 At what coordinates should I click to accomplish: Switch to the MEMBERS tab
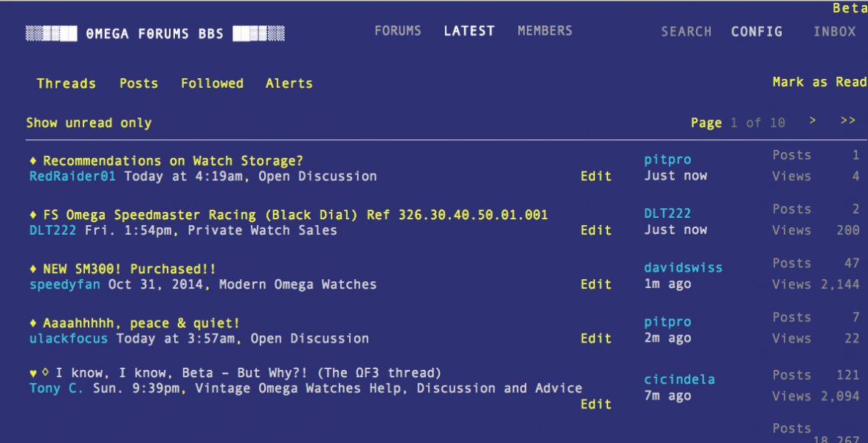545,30
